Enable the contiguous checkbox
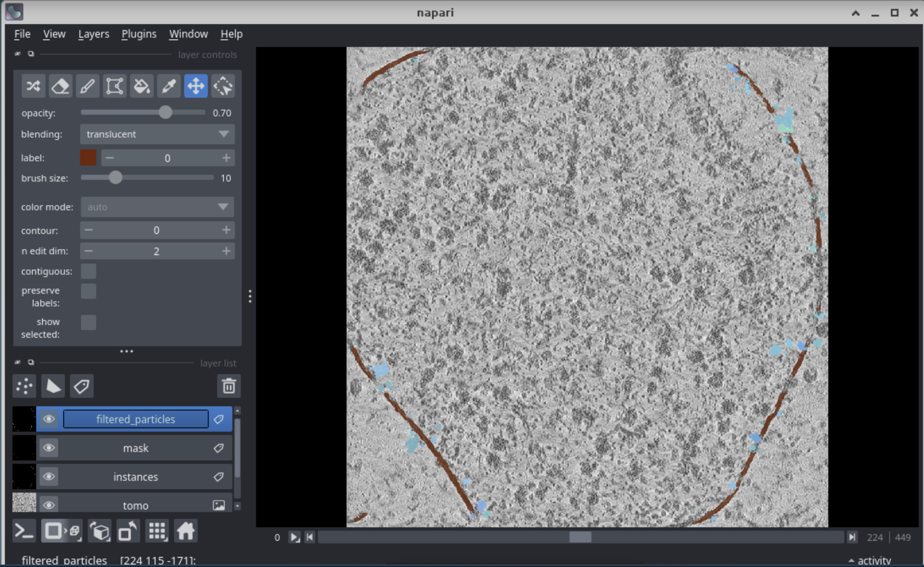Image resolution: width=924 pixels, height=567 pixels. pos(88,271)
